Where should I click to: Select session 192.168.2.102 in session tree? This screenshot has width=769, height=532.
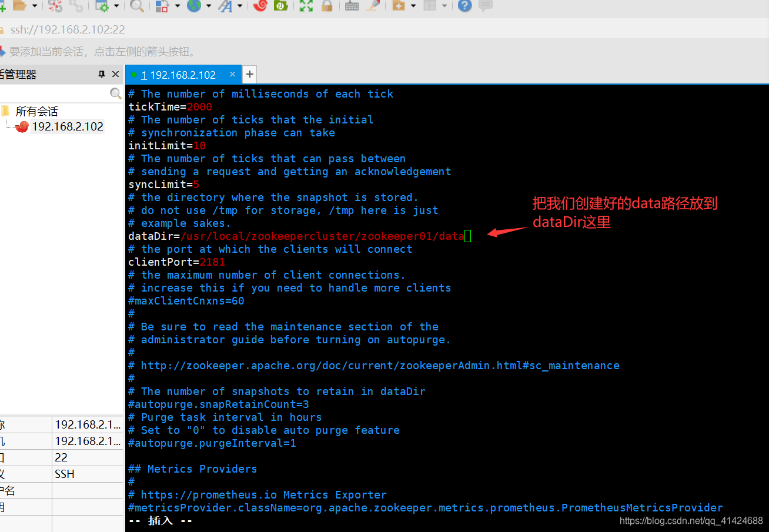[x=68, y=126]
